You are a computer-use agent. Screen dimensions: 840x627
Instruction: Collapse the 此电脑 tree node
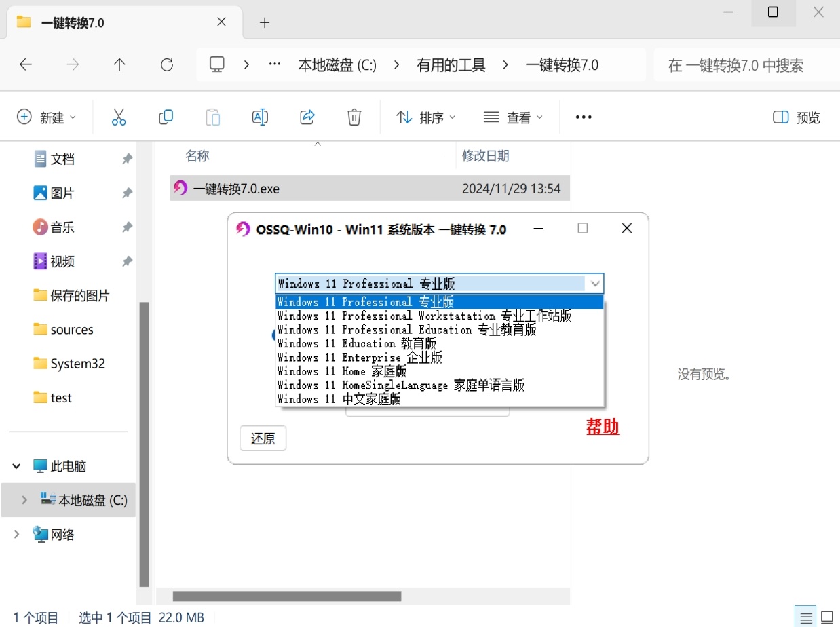16,466
